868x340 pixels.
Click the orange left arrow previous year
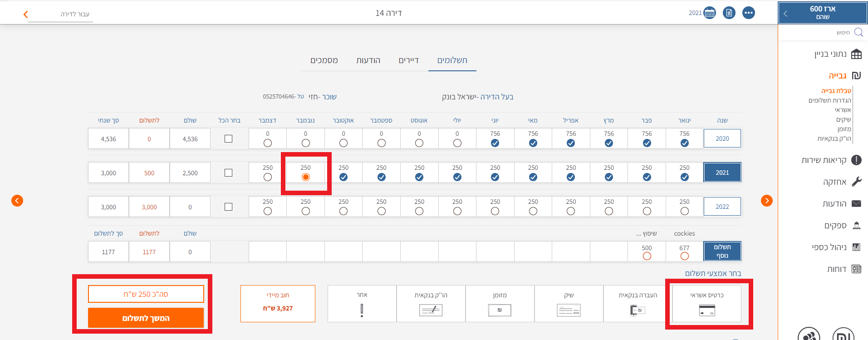click(17, 201)
